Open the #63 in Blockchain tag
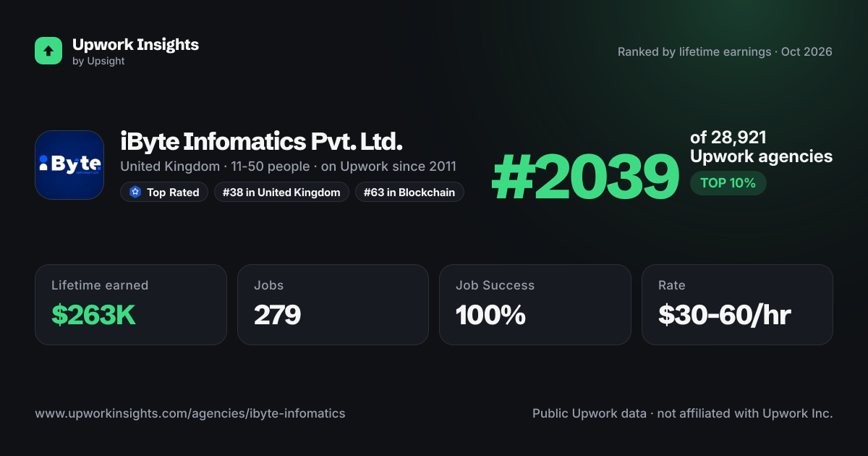Viewport: 868px width, 456px height. pos(409,193)
